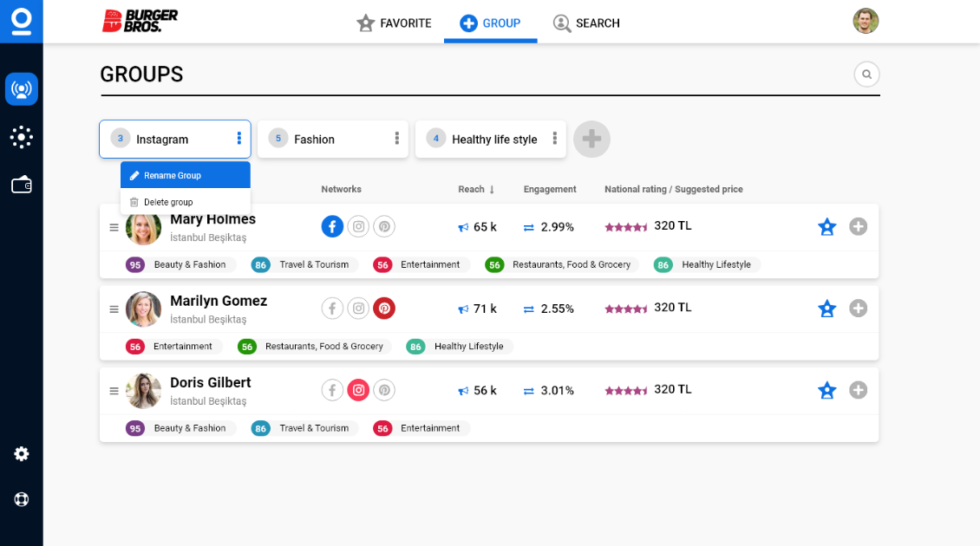Open user profile avatar at top right
The height and width of the screenshot is (546, 980).
865,22
